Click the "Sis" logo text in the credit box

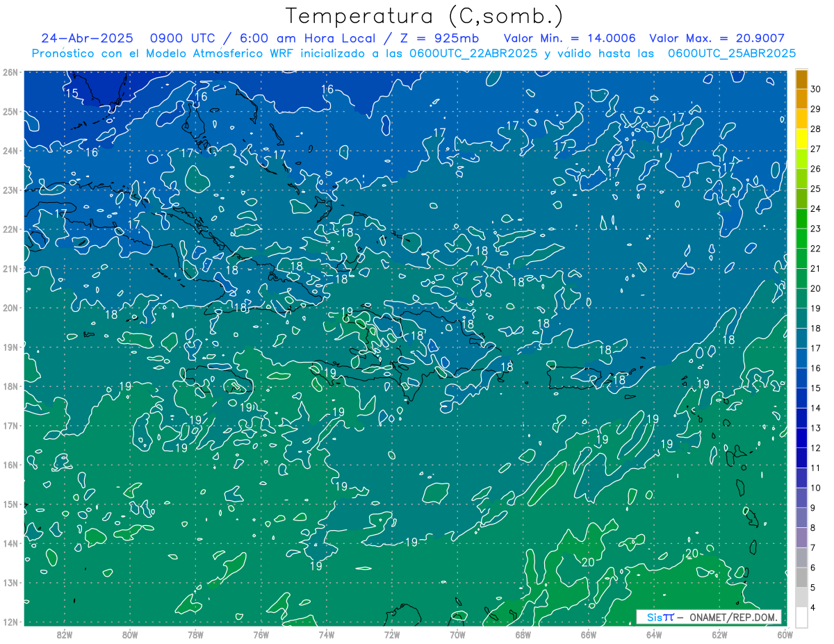pos(655,617)
